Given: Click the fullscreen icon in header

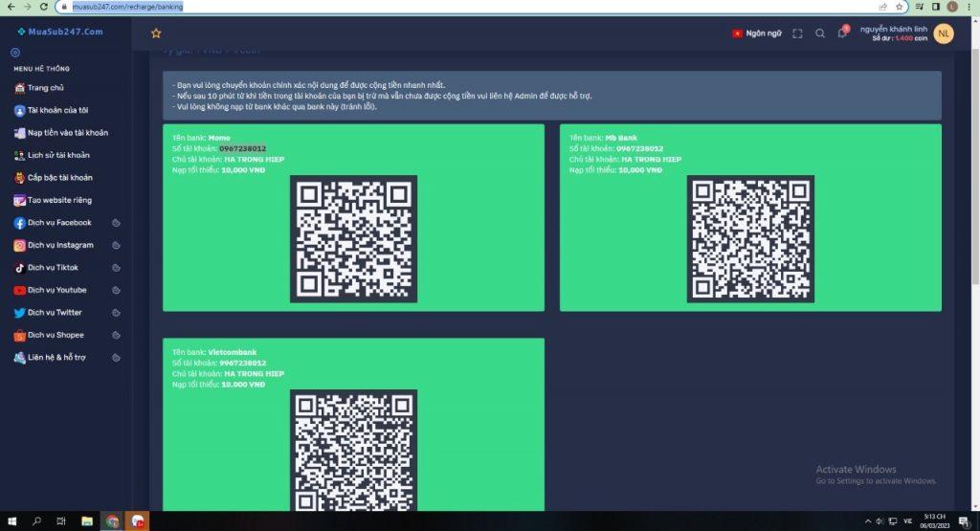Looking at the screenshot, I should coord(797,33).
